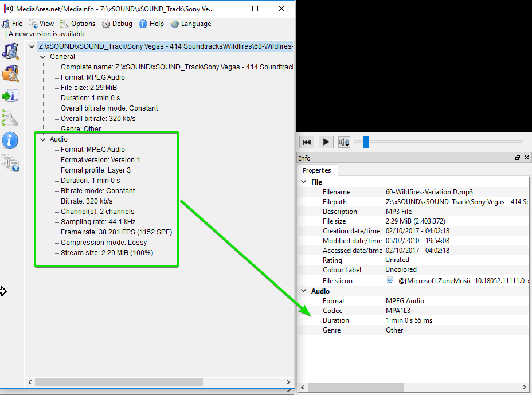Select 'Bit rate: 320 kb/s' audio row
This screenshot has width=532, height=395.
coord(87,201)
